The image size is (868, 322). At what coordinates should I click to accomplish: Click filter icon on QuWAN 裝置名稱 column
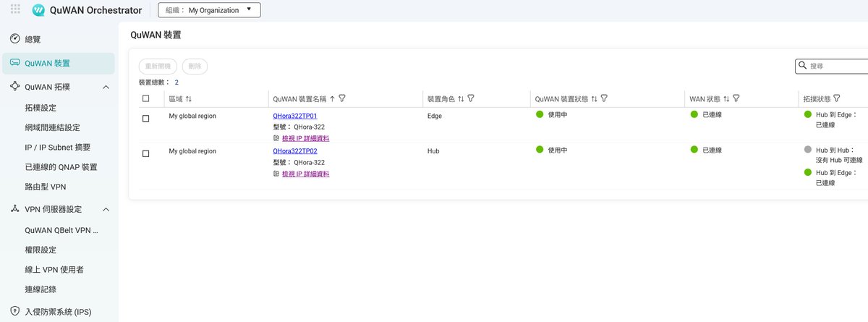pyautogui.click(x=342, y=98)
